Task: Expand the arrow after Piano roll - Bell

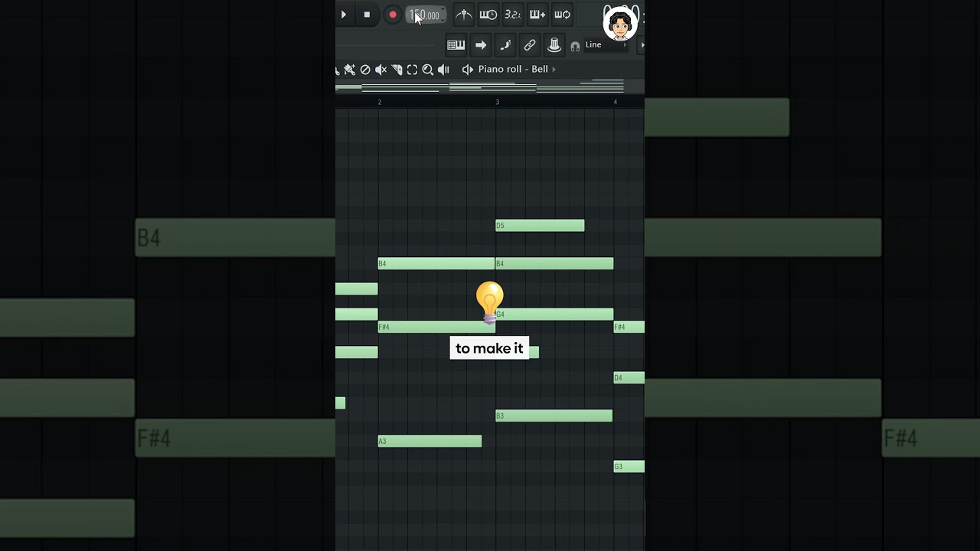Action: coord(554,70)
